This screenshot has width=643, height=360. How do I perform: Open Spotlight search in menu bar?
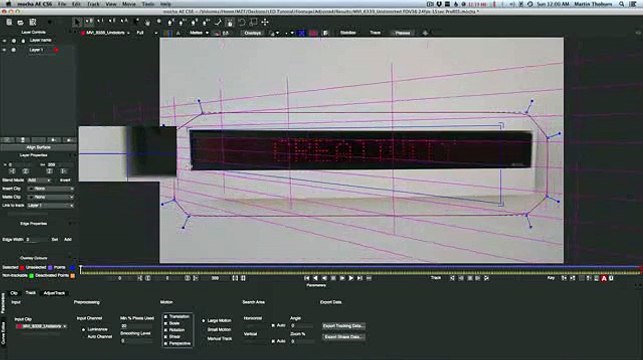point(622,4)
